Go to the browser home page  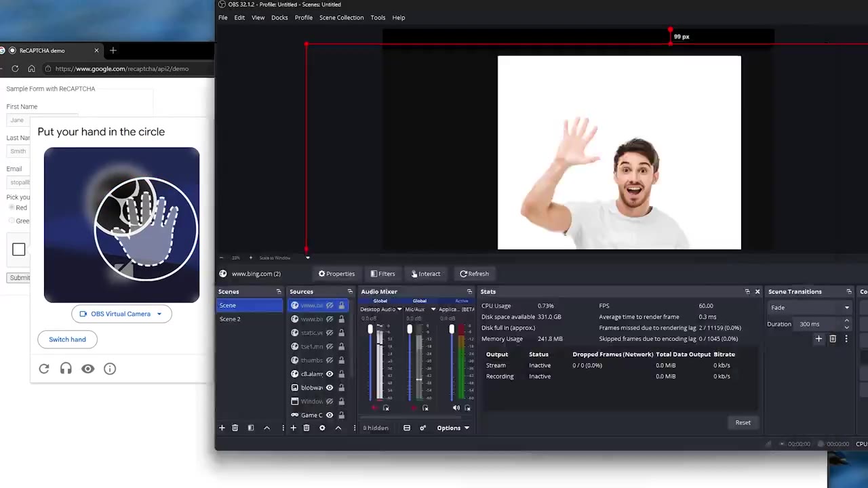pyautogui.click(x=31, y=68)
